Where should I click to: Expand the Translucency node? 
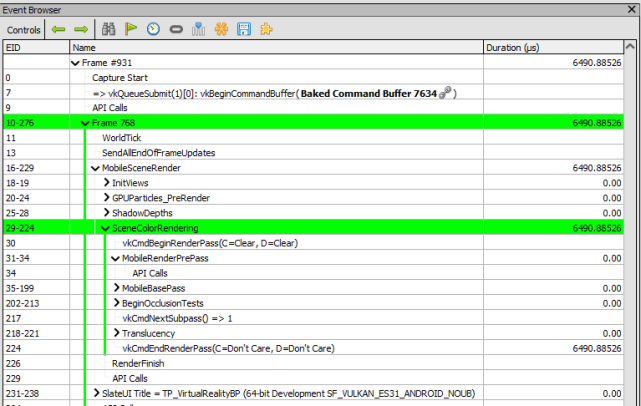pyautogui.click(x=117, y=333)
